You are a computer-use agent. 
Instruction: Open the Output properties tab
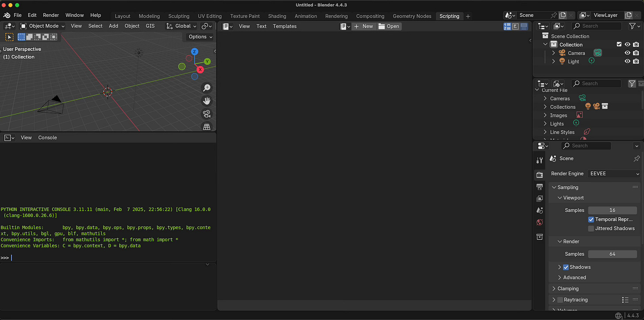click(x=539, y=187)
